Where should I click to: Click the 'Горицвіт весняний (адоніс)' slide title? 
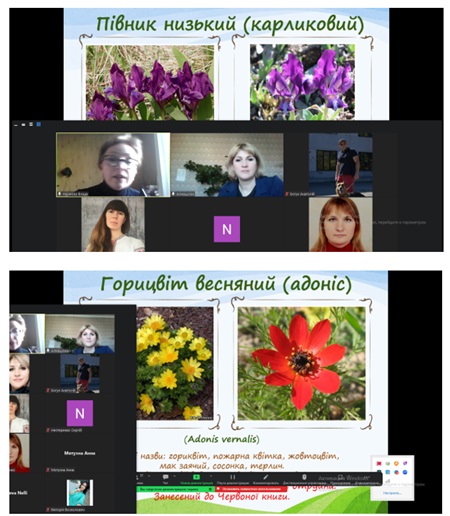(226, 284)
